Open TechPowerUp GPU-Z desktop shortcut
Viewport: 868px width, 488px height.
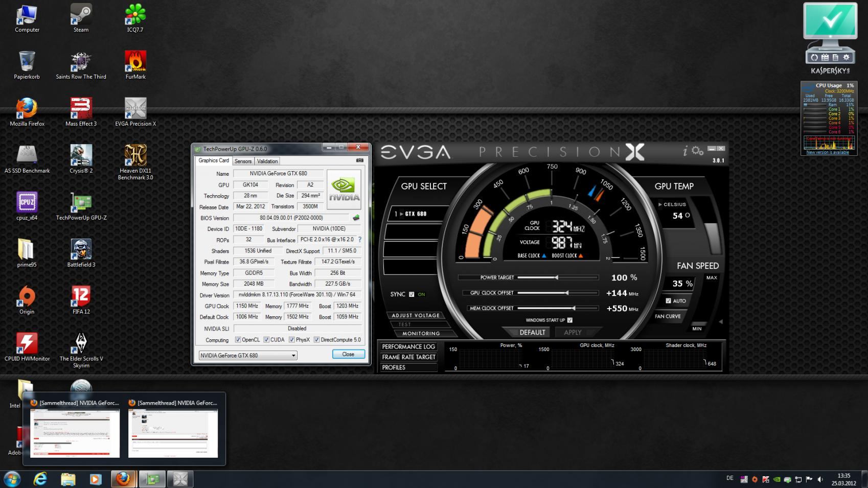click(x=81, y=206)
